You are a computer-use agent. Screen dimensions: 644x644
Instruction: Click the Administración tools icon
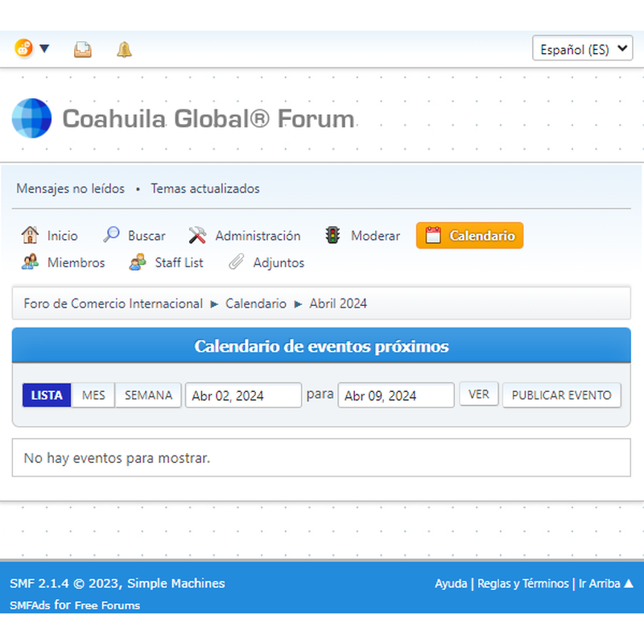pos(197,235)
